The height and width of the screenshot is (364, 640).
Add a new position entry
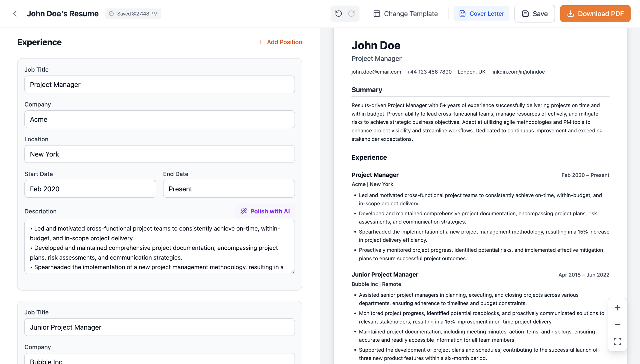click(x=280, y=42)
